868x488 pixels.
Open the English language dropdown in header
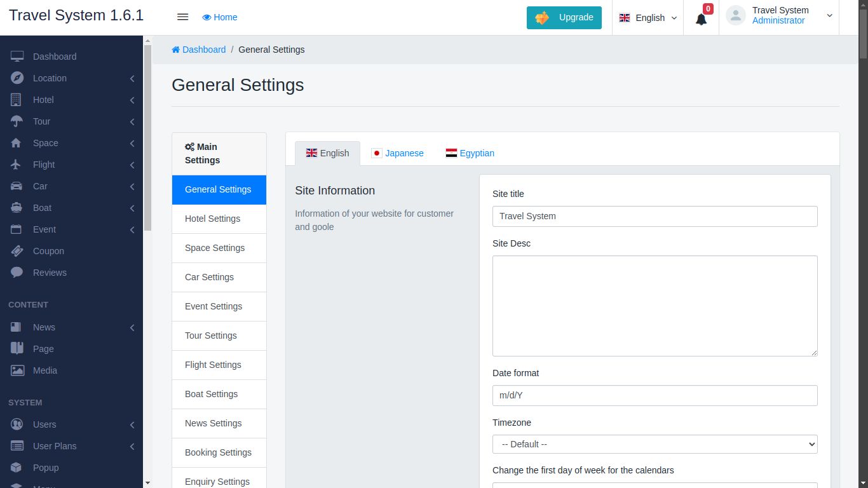(x=648, y=18)
